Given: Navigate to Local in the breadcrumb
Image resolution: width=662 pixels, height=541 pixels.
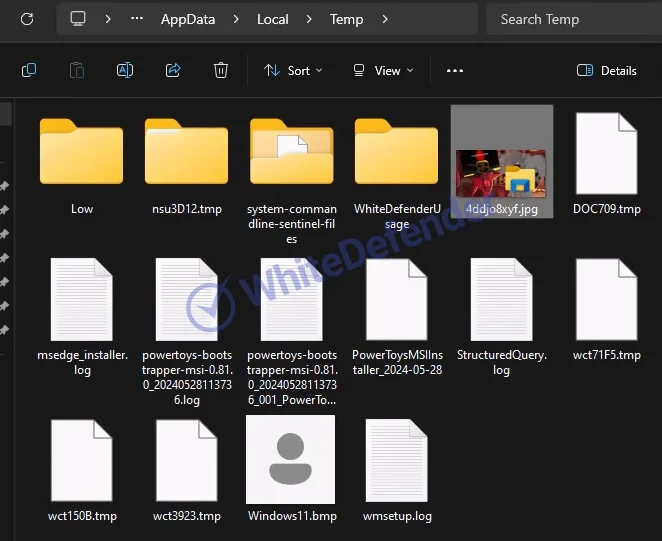Looking at the screenshot, I should coord(272,19).
